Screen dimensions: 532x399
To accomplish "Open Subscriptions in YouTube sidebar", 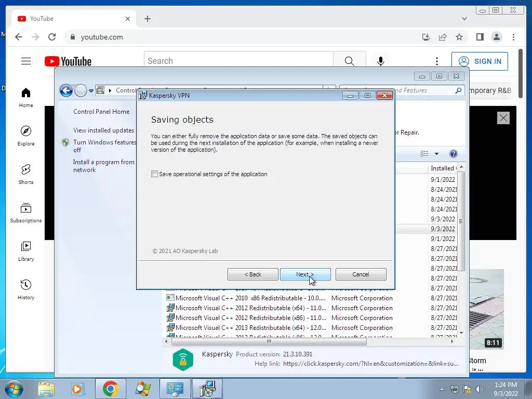I will click(26, 212).
